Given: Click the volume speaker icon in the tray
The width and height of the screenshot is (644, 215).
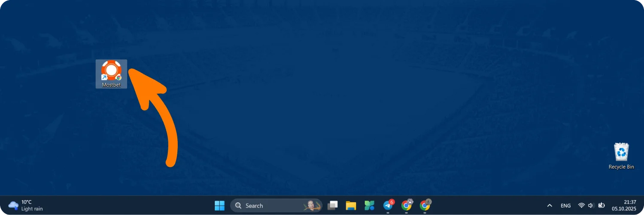Looking at the screenshot, I should [x=591, y=206].
